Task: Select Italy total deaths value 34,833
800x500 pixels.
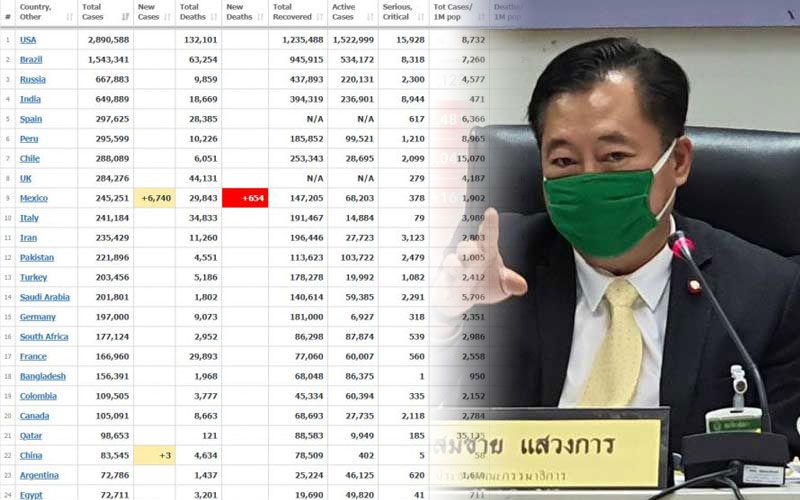Action: (203, 218)
